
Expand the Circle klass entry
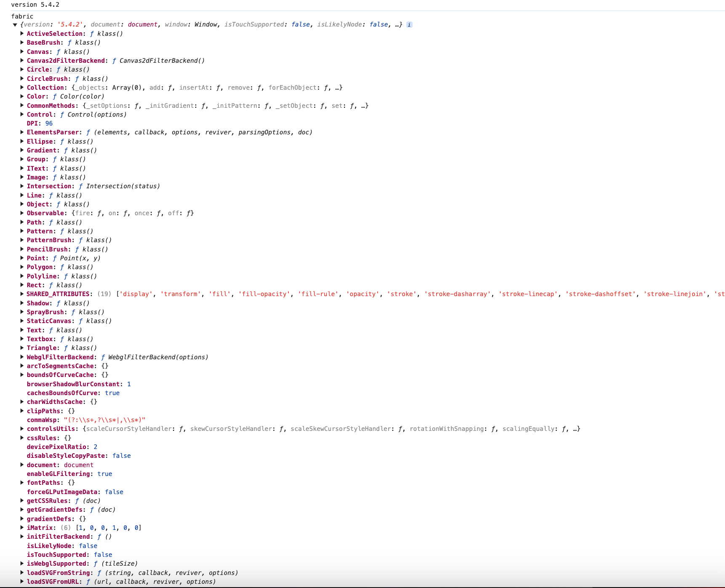pos(22,69)
